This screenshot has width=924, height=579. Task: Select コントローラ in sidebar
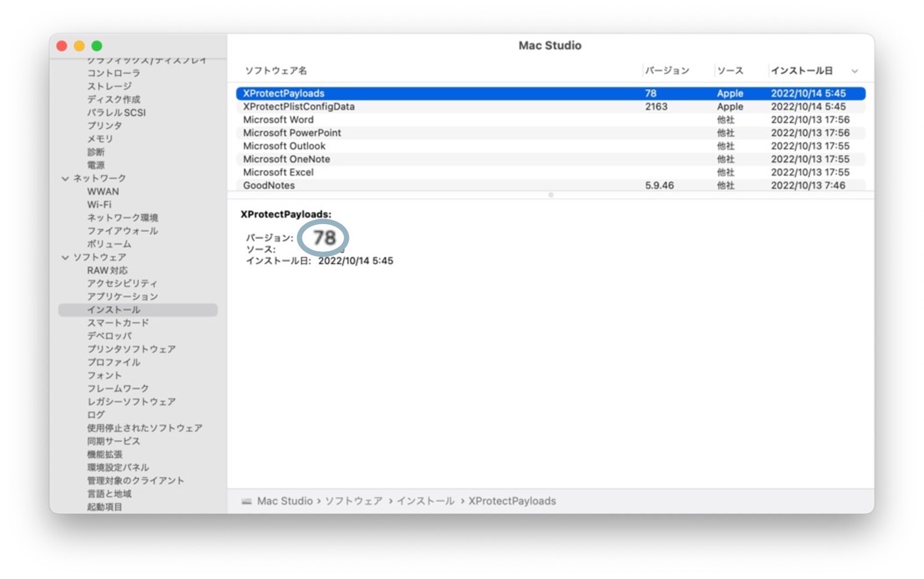[114, 73]
